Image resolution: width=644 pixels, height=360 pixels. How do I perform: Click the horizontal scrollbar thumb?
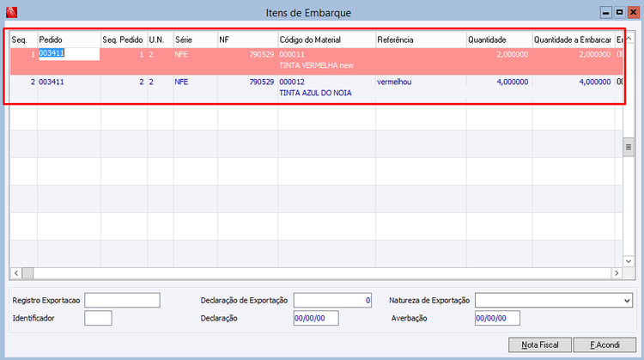pos(27,273)
